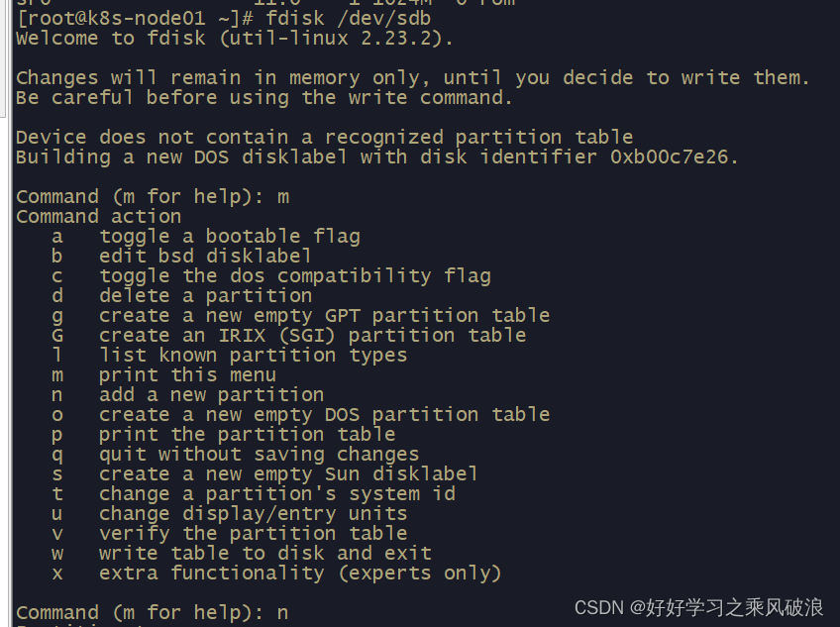Click the last command prompt showing 'n'
The width and height of the screenshot is (840, 627).
point(153,612)
